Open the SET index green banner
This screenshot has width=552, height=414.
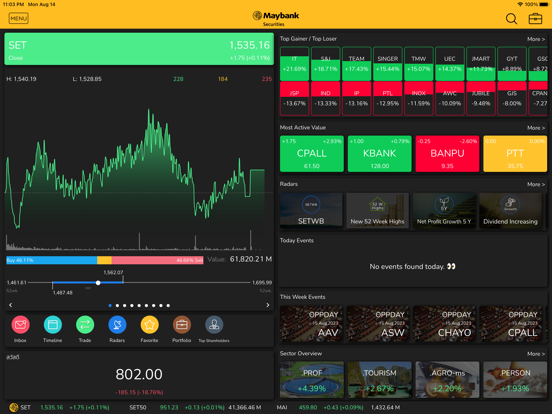139,49
